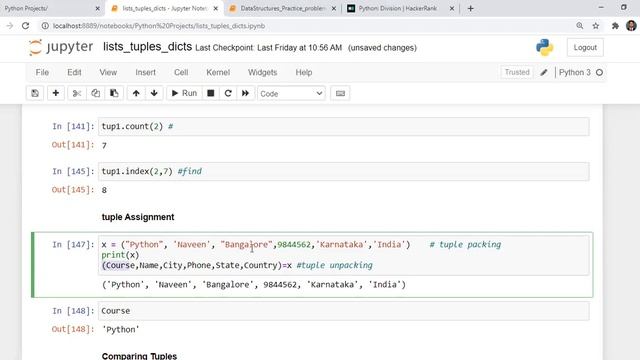Paste cells below icon

point(114,93)
